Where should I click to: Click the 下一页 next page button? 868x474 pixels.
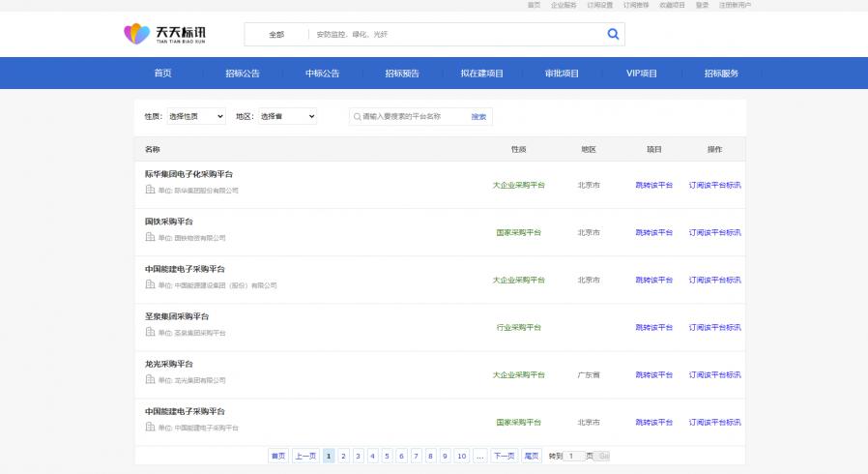click(x=504, y=456)
